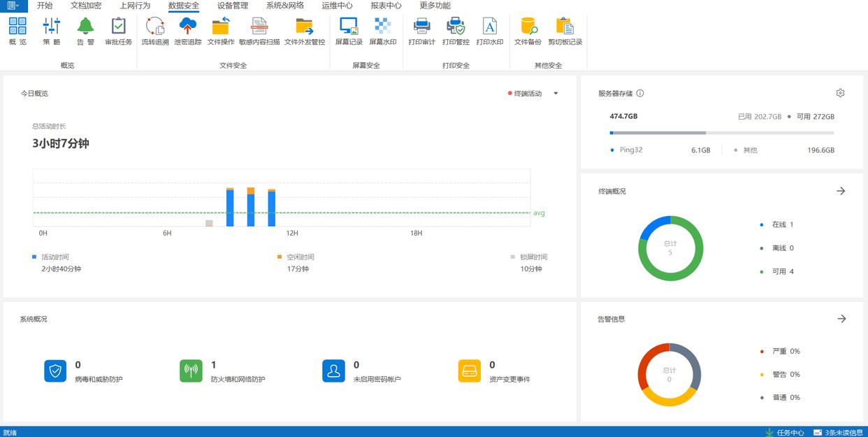Image resolution: width=868 pixels, height=437 pixels.
Task: Click the 防火墙和网络防护 status tile
Action: [x=222, y=371]
